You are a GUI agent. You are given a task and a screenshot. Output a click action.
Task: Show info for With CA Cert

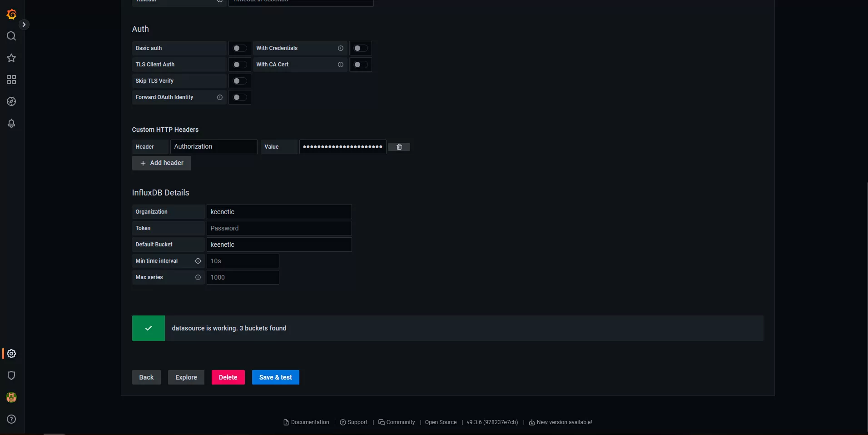341,65
